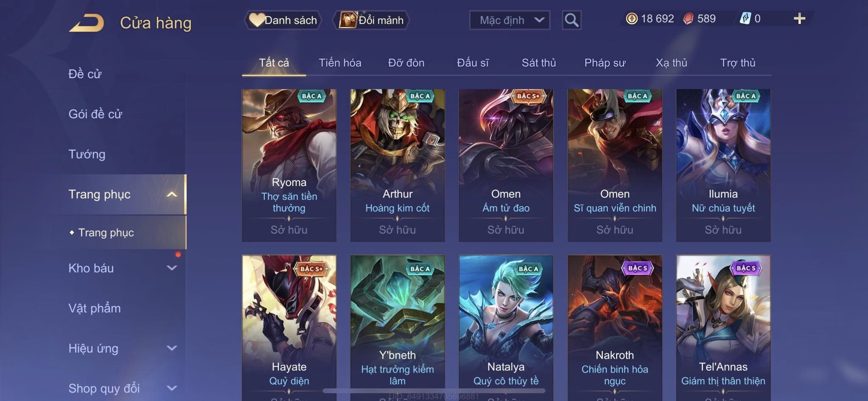Open the Tướng menu item
The image size is (868, 401).
point(87,154)
